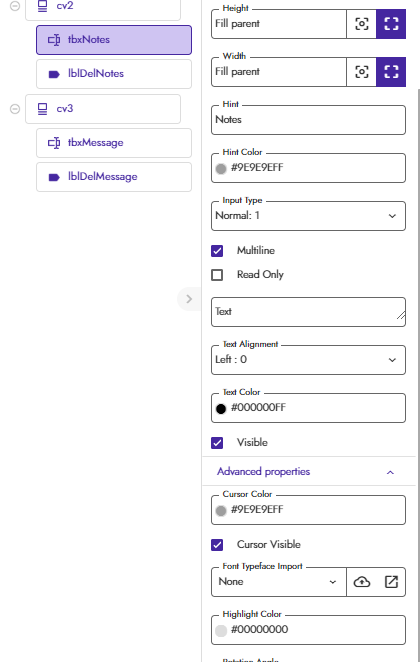Image resolution: width=420 pixels, height=662 pixels.
Task: Click the lblDelNotes label icon
Action: pos(54,74)
